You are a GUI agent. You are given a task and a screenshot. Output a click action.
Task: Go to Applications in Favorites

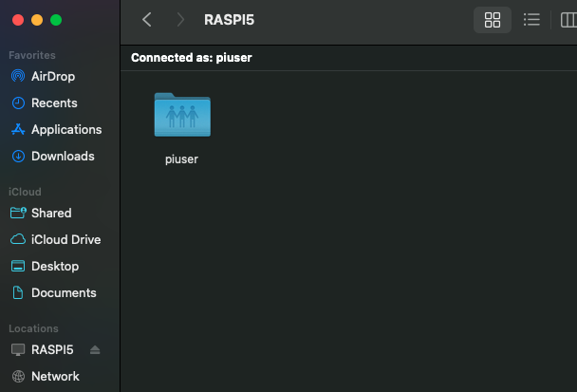tap(65, 129)
